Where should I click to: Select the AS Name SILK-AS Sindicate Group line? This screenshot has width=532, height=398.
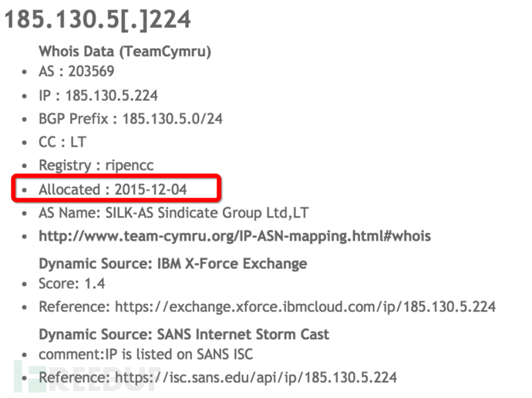click(173, 213)
